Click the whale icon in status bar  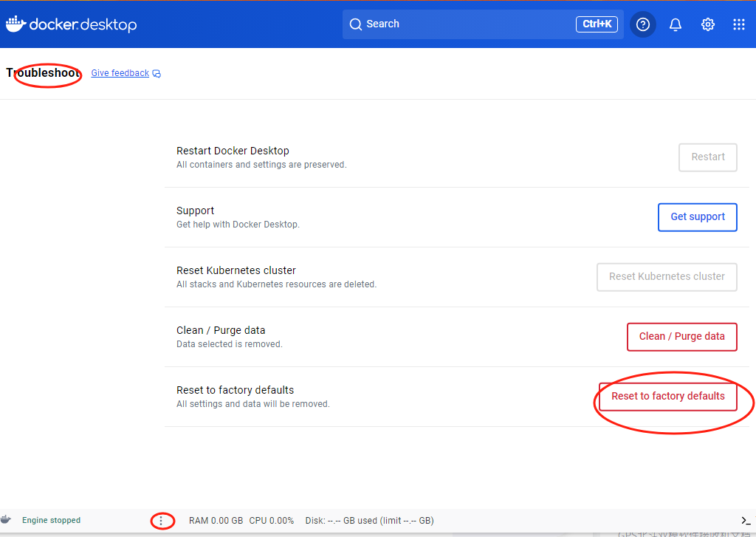click(6, 519)
